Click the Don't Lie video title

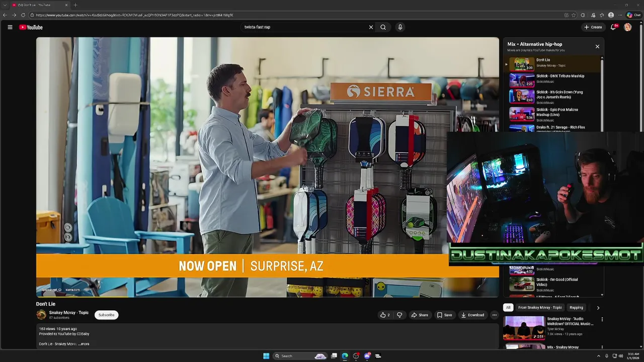pos(46,304)
